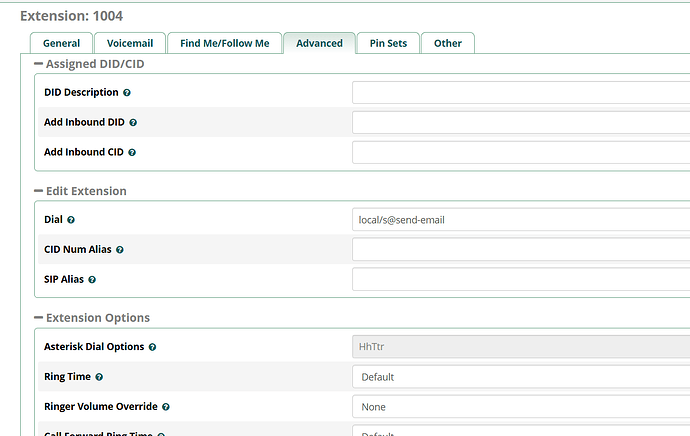Click help icon beside Add Inbound DID
The image size is (690, 436).
click(133, 123)
